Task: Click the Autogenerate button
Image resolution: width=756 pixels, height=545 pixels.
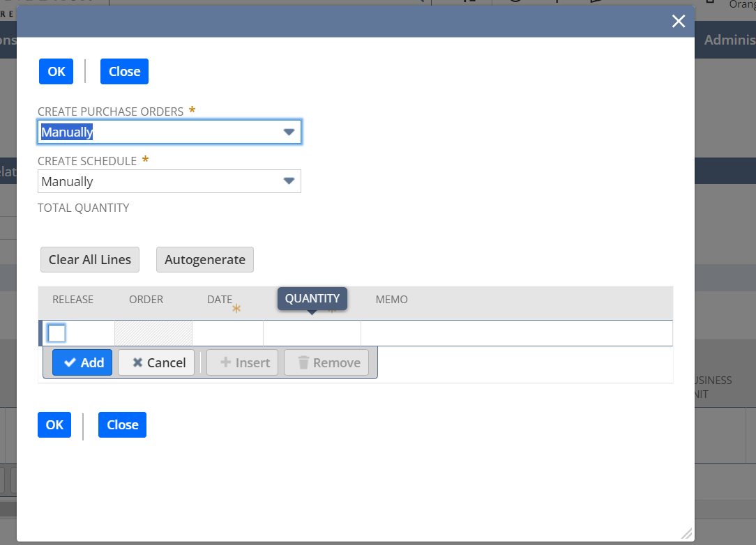Action: 204,259
